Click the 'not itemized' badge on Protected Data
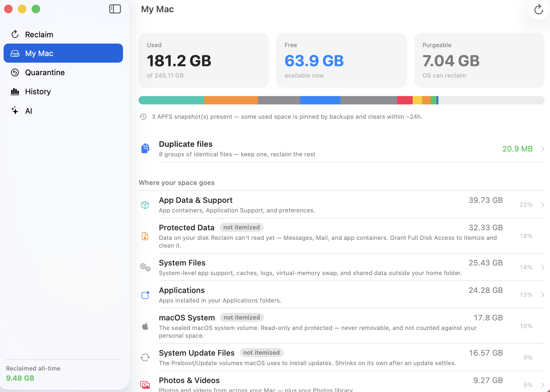This screenshot has width=550, height=392. (x=242, y=227)
